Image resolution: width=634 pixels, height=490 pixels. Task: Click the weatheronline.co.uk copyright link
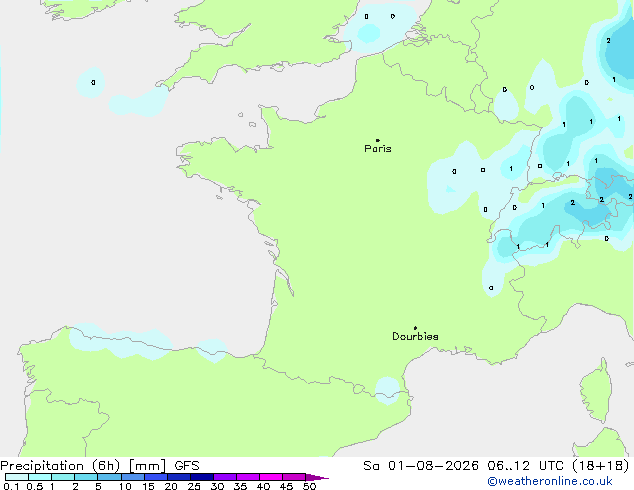pos(549,481)
